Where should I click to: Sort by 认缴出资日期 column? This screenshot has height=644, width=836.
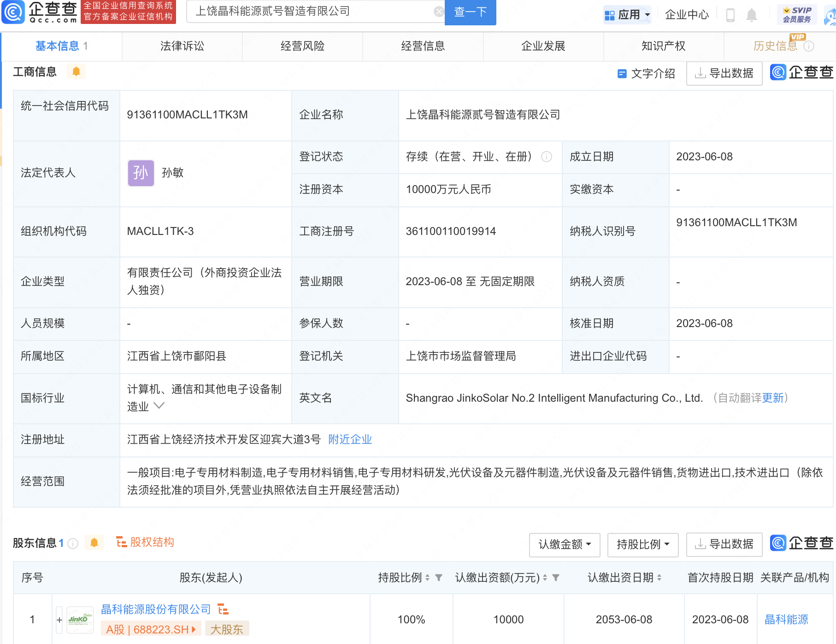coord(659,578)
